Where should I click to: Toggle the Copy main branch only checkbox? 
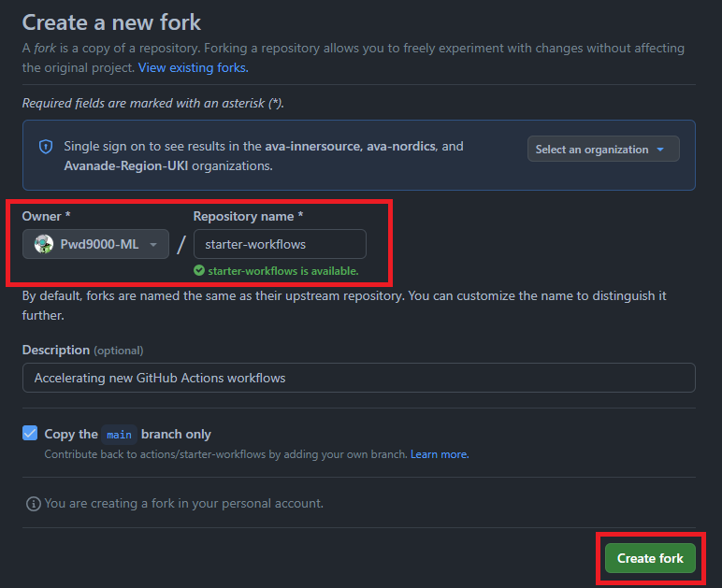pos(31,434)
